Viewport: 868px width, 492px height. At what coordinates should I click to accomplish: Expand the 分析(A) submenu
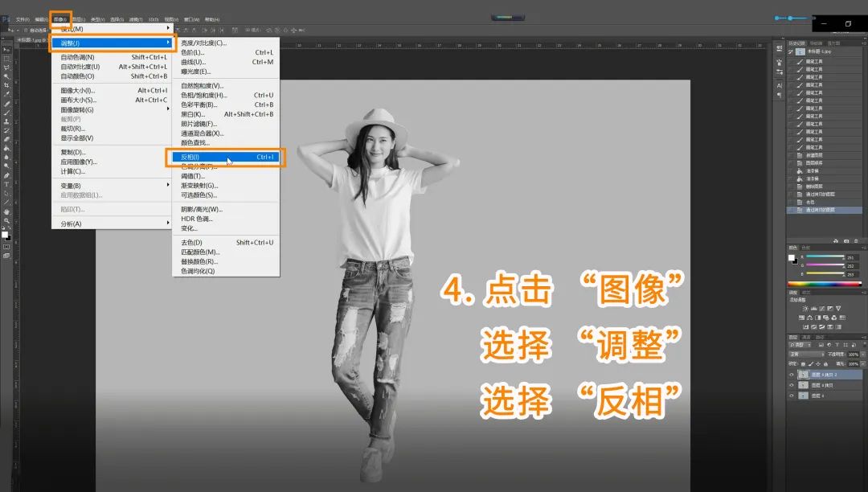click(113, 223)
